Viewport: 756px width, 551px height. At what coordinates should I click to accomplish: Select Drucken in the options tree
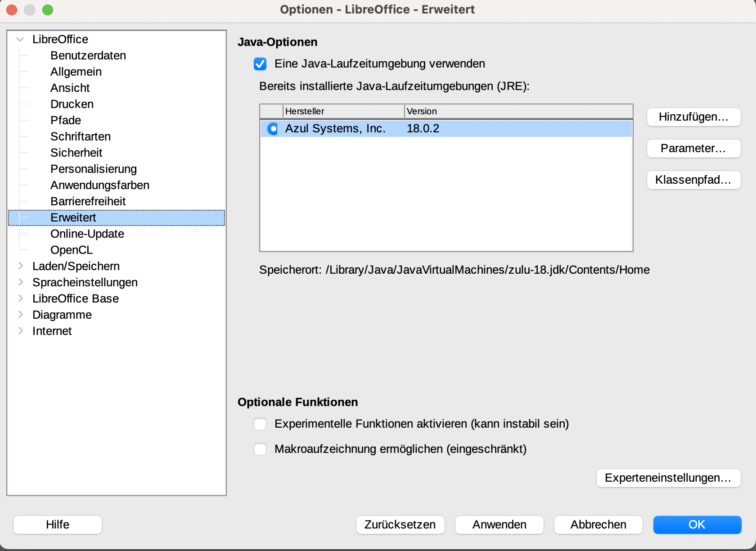72,104
